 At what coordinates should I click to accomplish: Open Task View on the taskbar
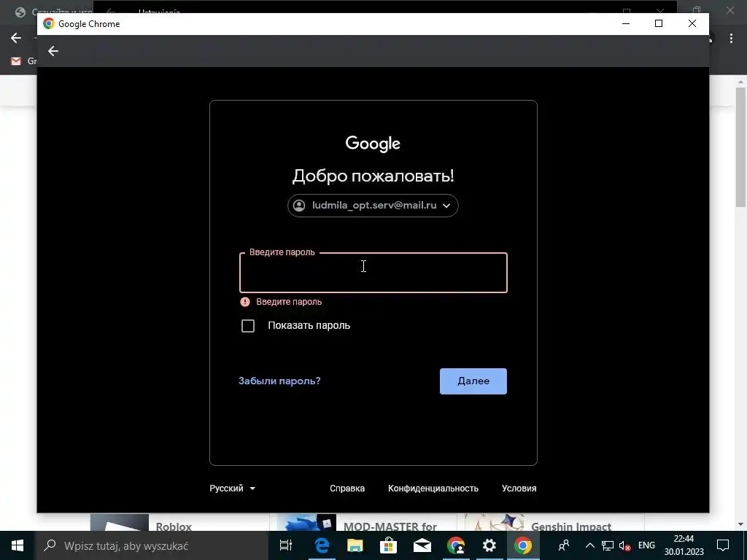click(x=286, y=545)
